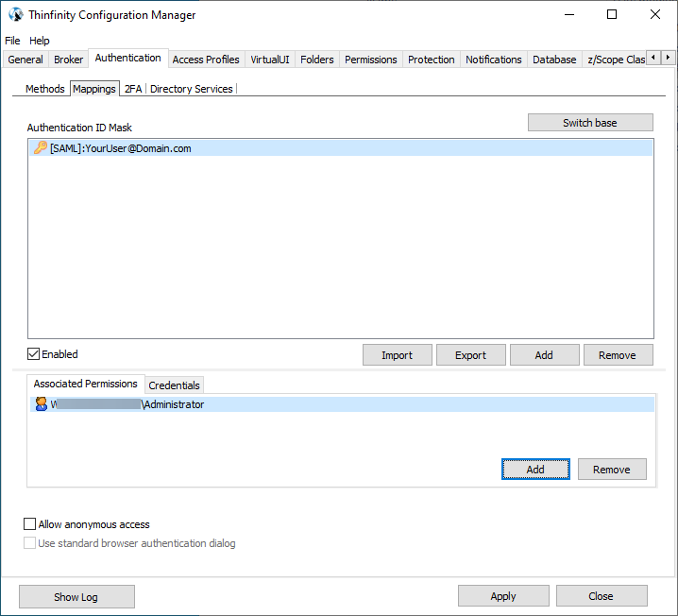Click the Import button
Image resolution: width=678 pixels, height=616 pixels.
pos(397,355)
